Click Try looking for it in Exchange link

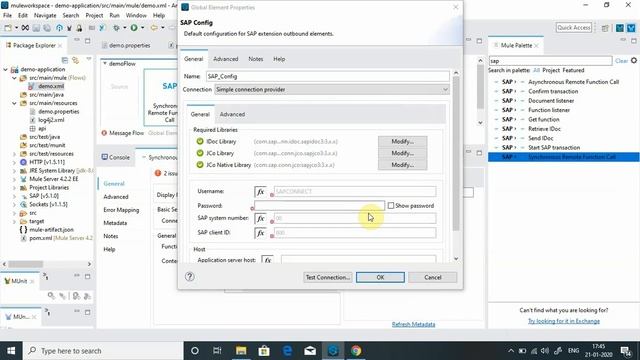(564, 321)
